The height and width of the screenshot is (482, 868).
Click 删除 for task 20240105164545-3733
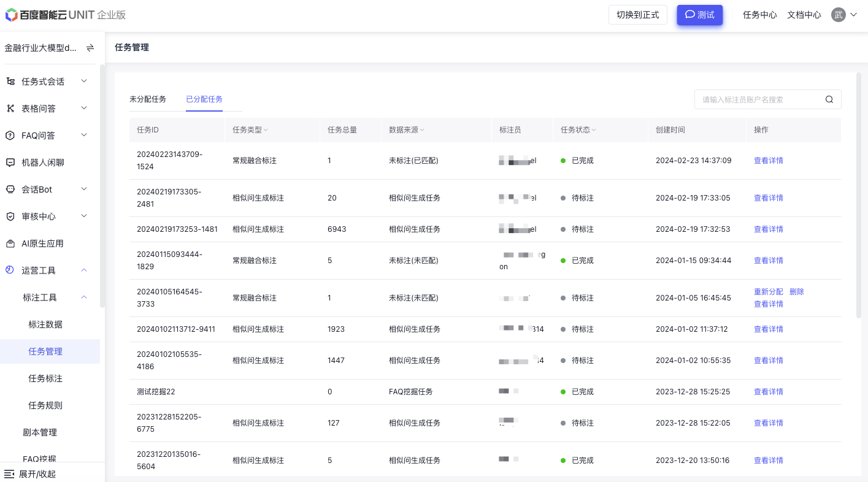point(797,292)
